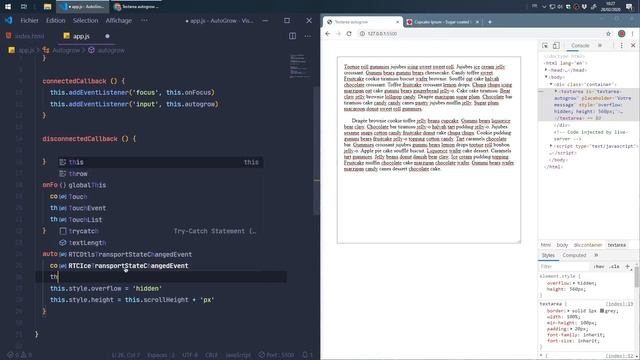Select the Textarea autogrow browser tab

361,22
